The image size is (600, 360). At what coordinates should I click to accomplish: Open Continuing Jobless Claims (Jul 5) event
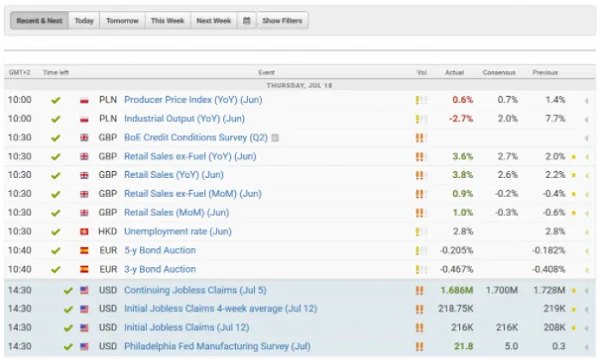(x=195, y=290)
